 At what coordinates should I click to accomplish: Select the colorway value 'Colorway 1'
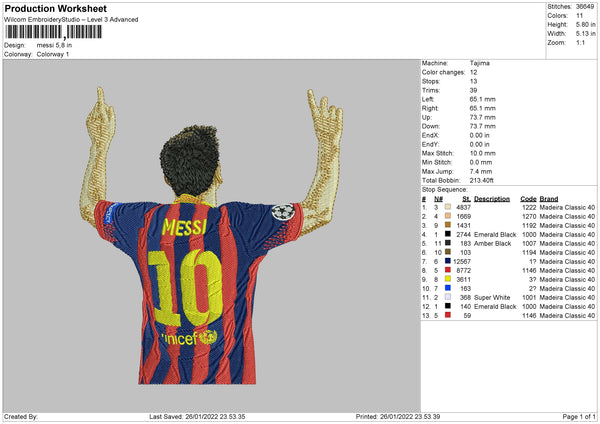pos(53,54)
